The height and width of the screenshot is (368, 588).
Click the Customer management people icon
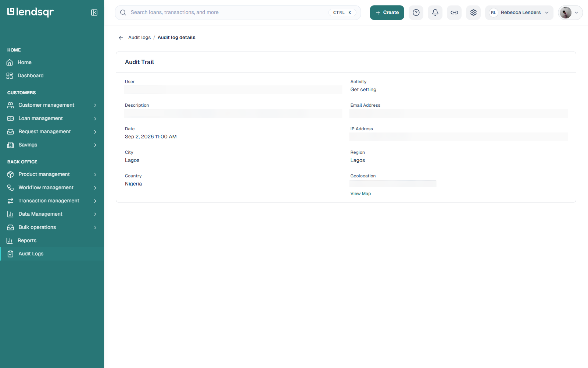coord(11,105)
